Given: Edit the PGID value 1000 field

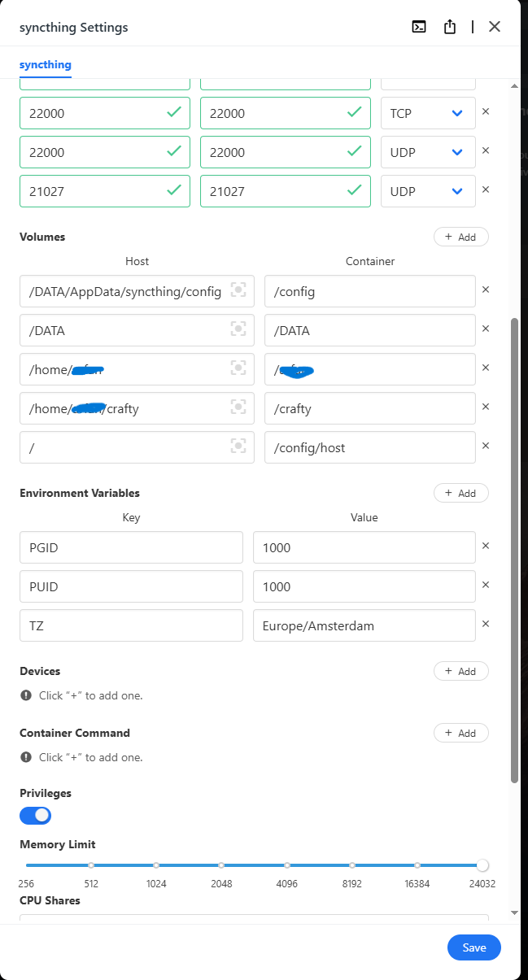Looking at the screenshot, I should (x=364, y=547).
